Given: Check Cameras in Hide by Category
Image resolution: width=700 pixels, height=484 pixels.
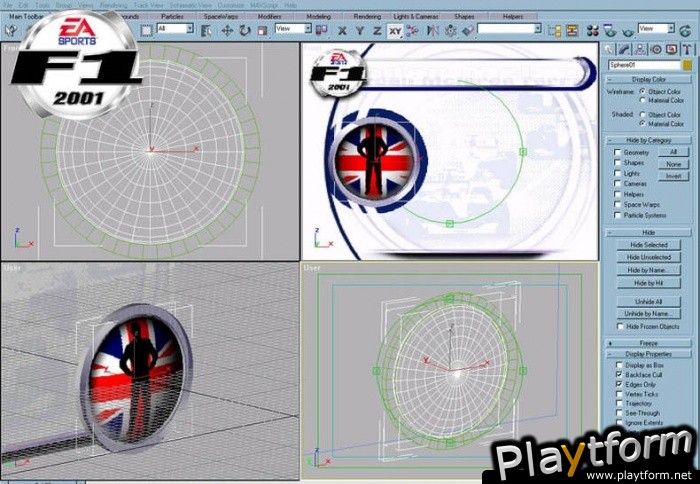Looking at the screenshot, I should point(618,184).
